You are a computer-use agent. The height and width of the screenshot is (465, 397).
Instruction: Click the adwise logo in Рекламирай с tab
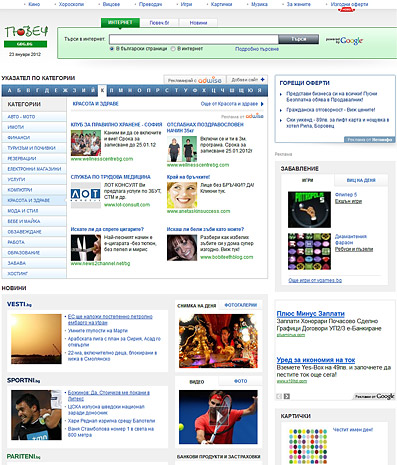pos(210,80)
